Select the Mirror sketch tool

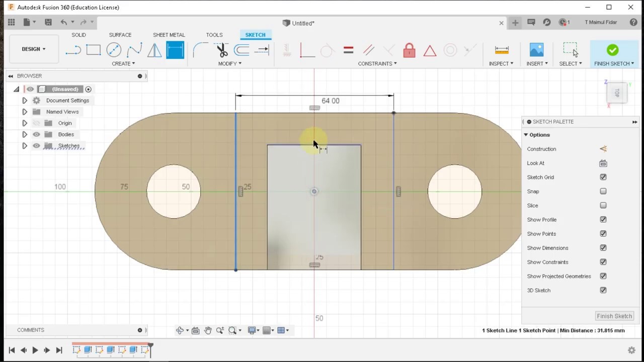[154, 50]
